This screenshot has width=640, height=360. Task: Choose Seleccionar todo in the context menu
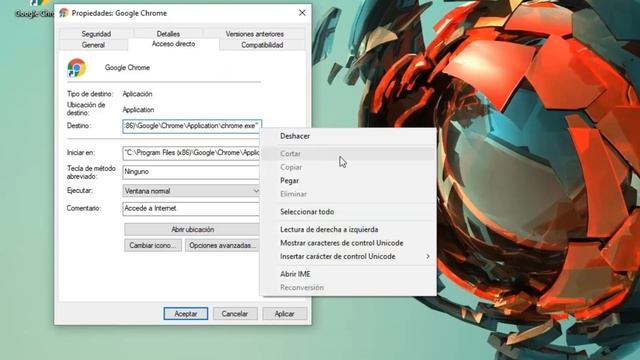tap(348, 211)
